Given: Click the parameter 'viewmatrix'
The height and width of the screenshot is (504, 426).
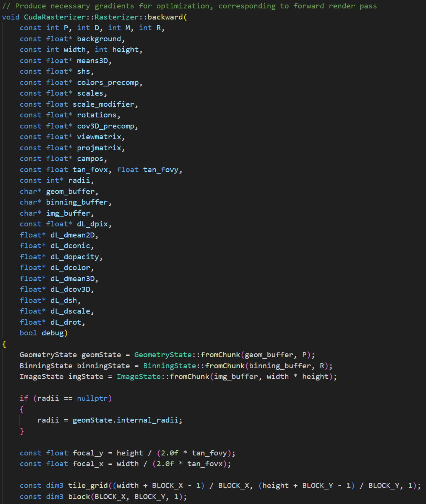Looking at the screenshot, I should point(99,137).
